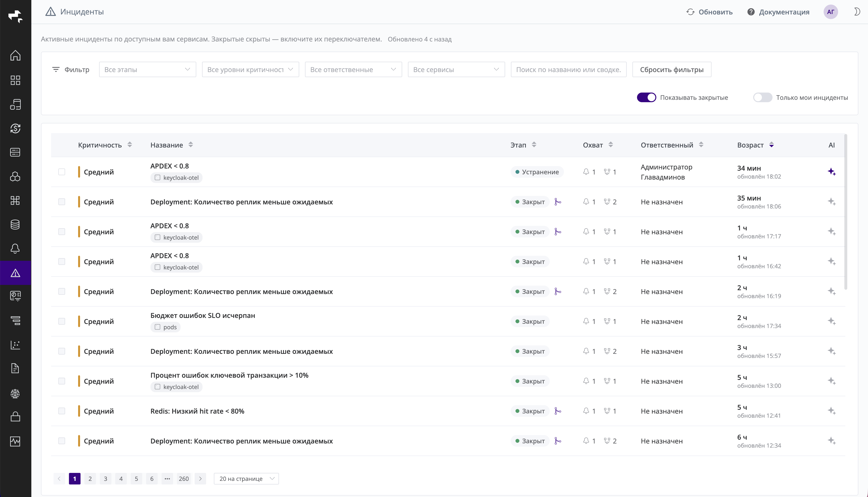
Task: Click Сбросить фильтры button
Action: pyautogui.click(x=672, y=70)
